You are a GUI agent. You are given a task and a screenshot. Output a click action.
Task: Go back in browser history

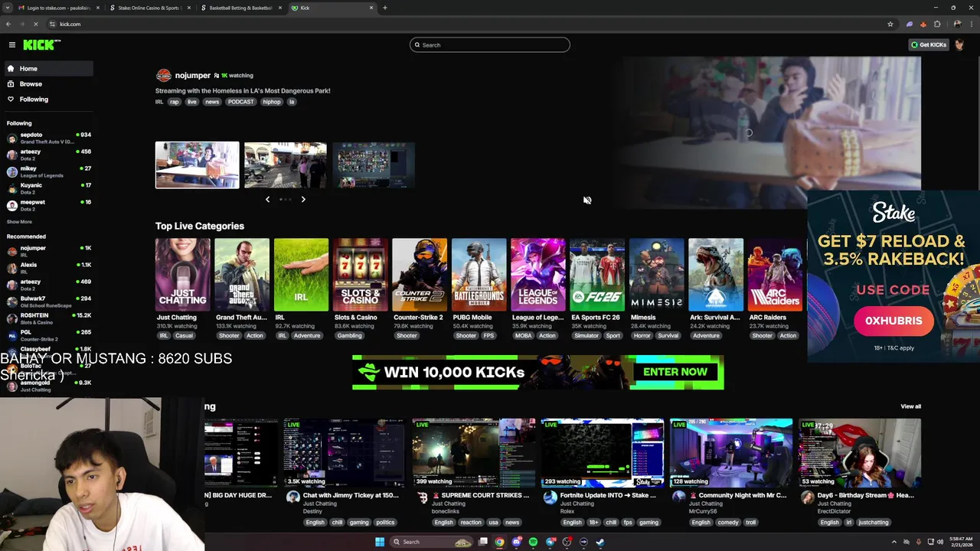tap(8, 24)
